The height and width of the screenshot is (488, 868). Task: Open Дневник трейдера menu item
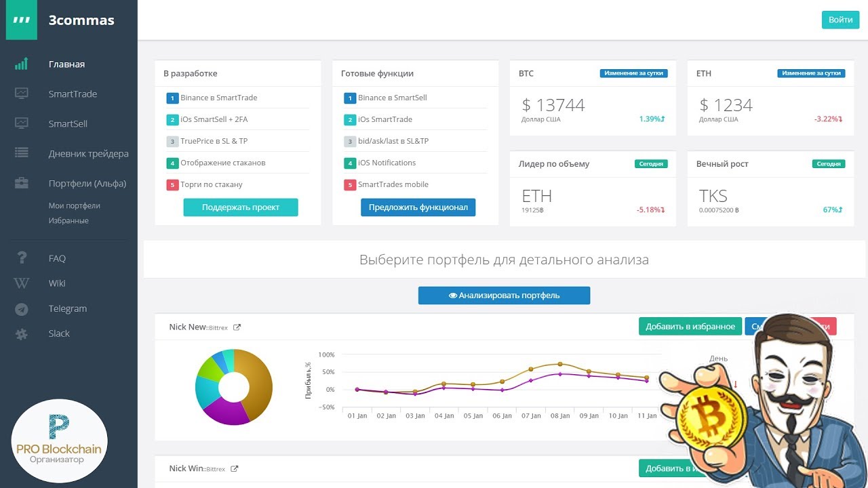pyautogui.click(x=88, y=154)
